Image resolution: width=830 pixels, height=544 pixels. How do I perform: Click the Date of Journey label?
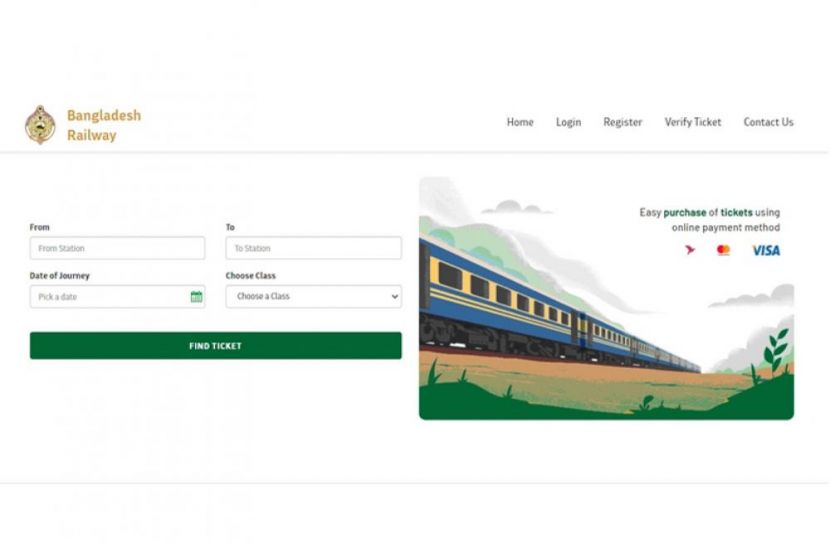click(x=59, y=276)
